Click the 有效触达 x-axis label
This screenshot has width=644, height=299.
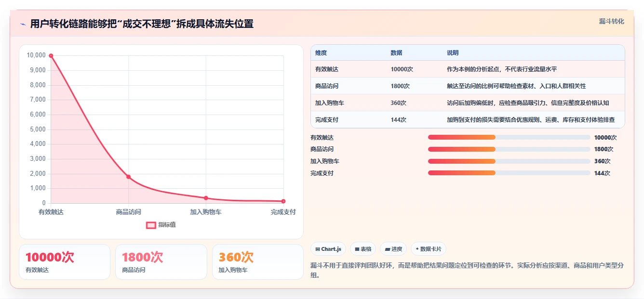51,212
